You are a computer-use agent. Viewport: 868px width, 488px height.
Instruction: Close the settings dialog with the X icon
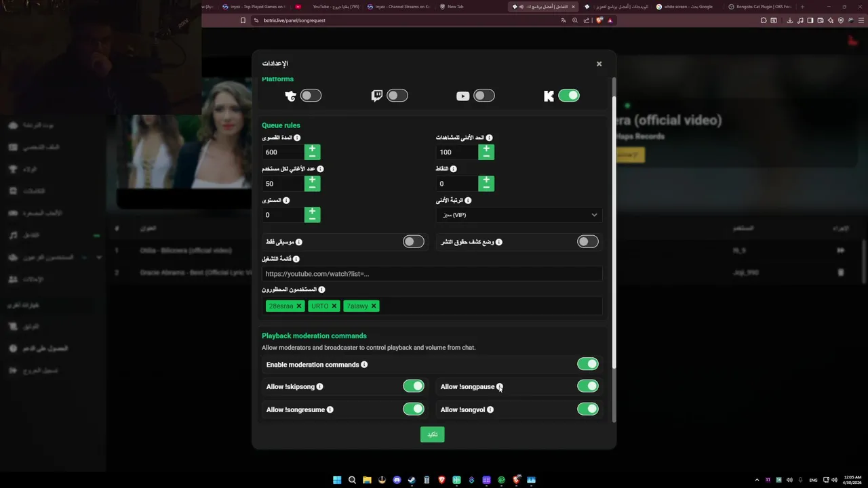[x=599, y=64]
